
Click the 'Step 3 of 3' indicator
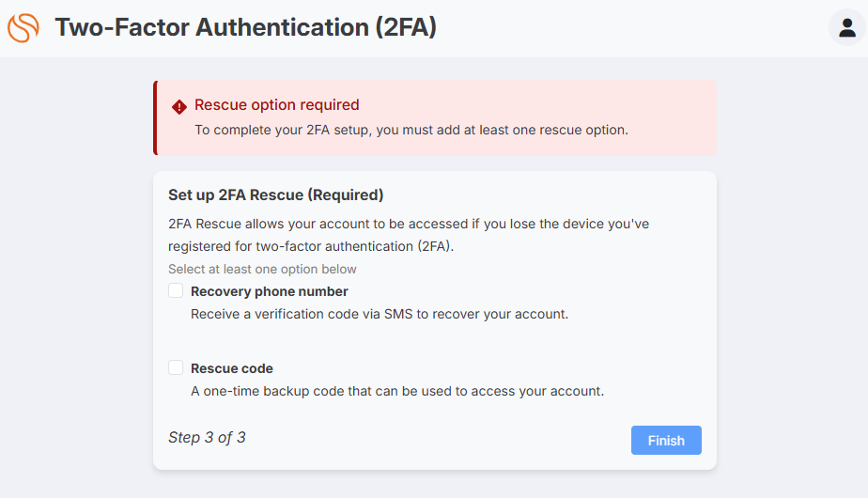pyautogui.click(x=207, y=438)
